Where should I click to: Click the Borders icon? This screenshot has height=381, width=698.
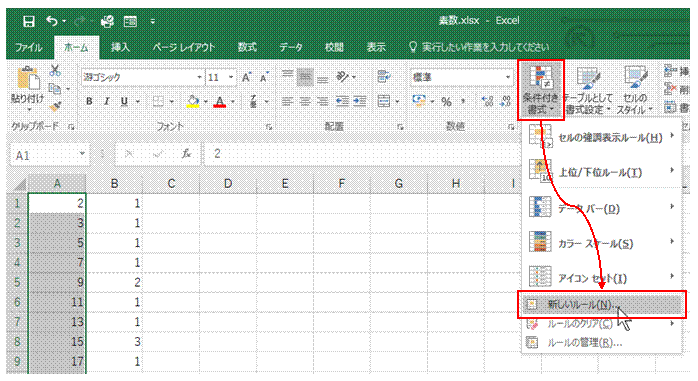(158, 102)
